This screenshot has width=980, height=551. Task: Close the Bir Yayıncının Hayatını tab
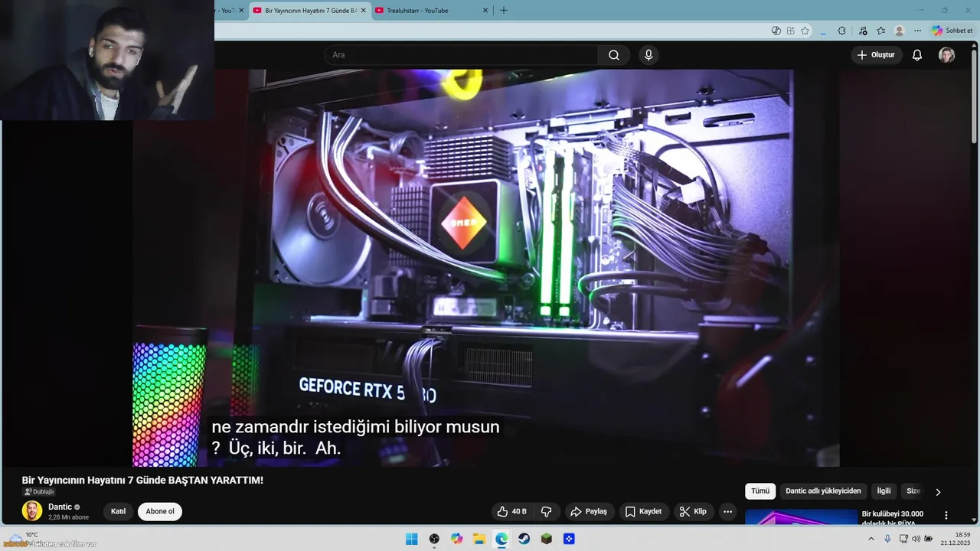pos(363,11)
